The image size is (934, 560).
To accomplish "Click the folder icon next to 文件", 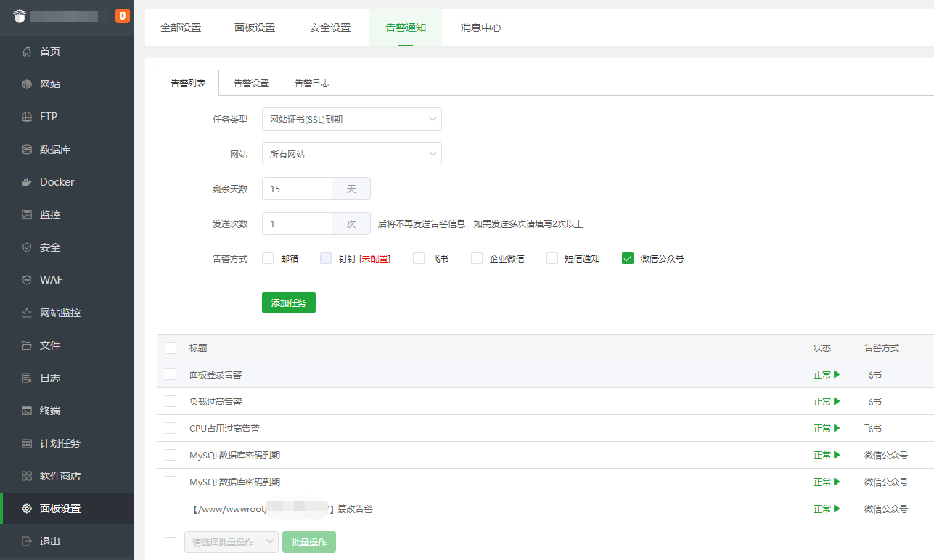I will tap(27, 345).
